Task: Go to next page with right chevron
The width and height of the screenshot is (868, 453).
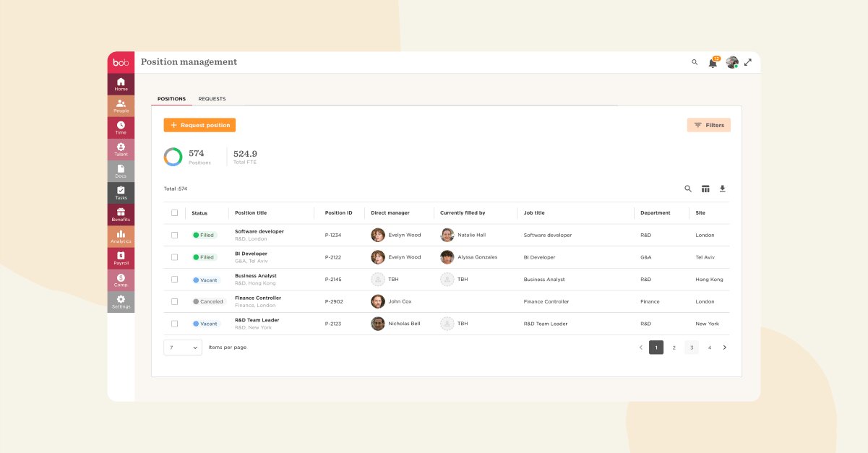Action: pos(725,348)
